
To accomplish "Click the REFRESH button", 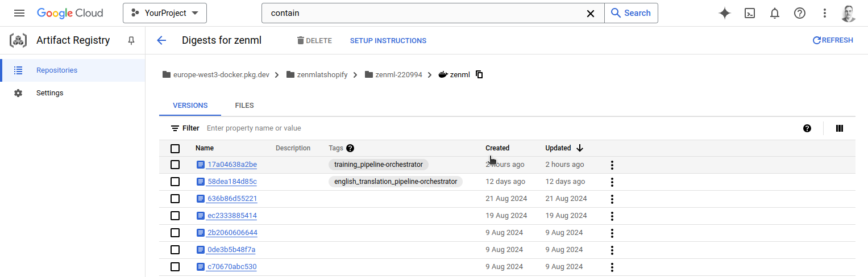I will click(x=833, y=40).
